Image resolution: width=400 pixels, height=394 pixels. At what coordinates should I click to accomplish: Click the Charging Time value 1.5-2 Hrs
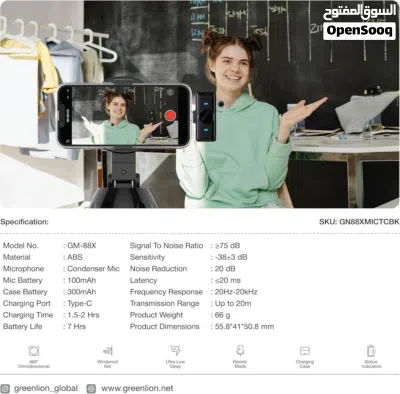[83, 315]
